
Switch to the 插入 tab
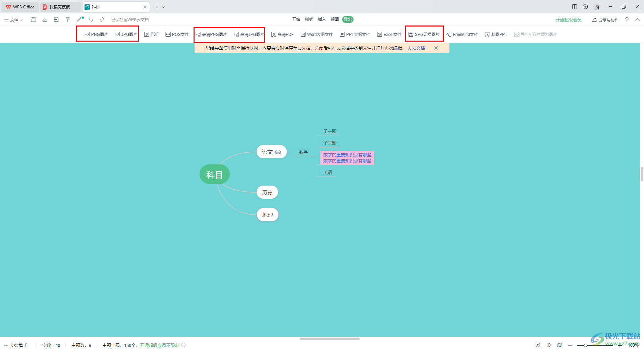click(322, 19)
